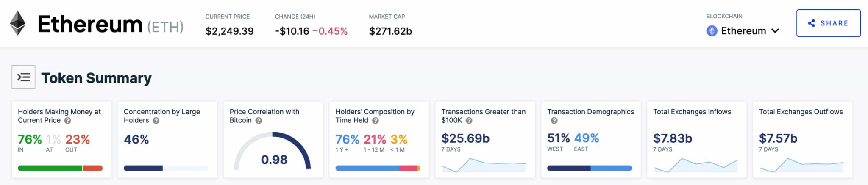Click the Token Summary heading
This screenshot has width=868, height=185.
96,78
